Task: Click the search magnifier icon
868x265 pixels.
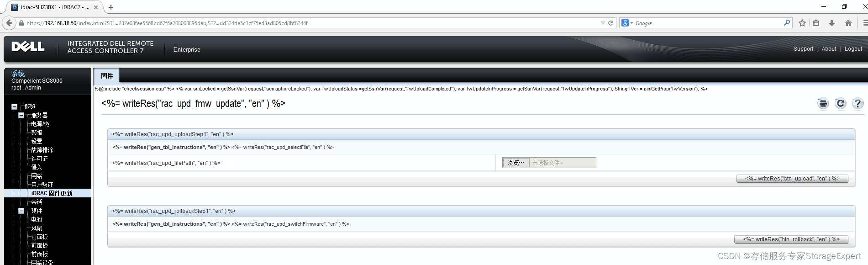Action: [787, 22]
